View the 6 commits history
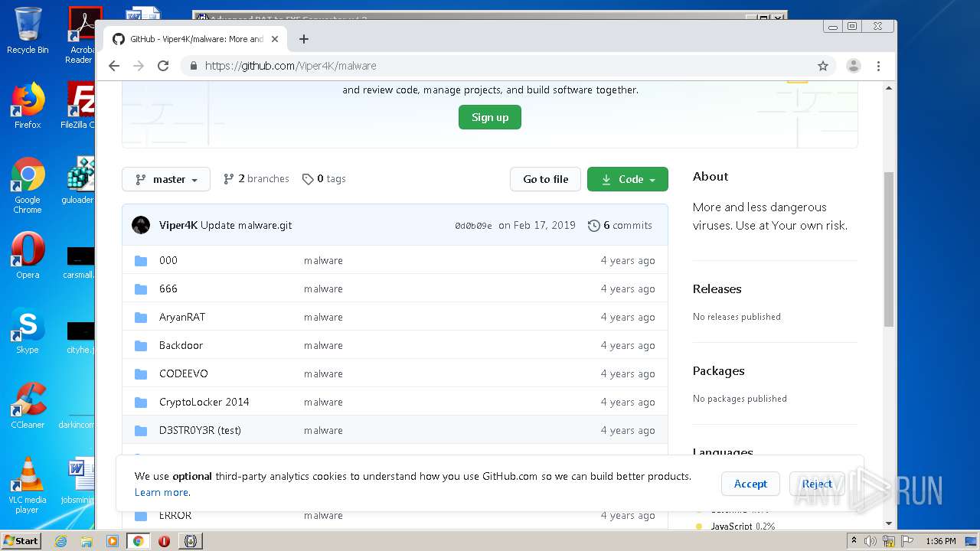Screen dimensions: 980x551 point(620,225)
